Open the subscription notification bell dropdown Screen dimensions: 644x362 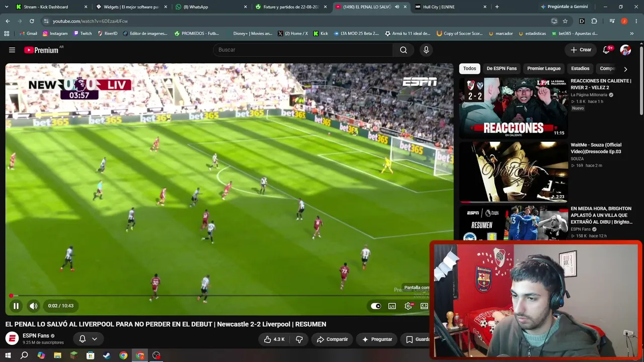pyautogui.click(x=88, y=339)
